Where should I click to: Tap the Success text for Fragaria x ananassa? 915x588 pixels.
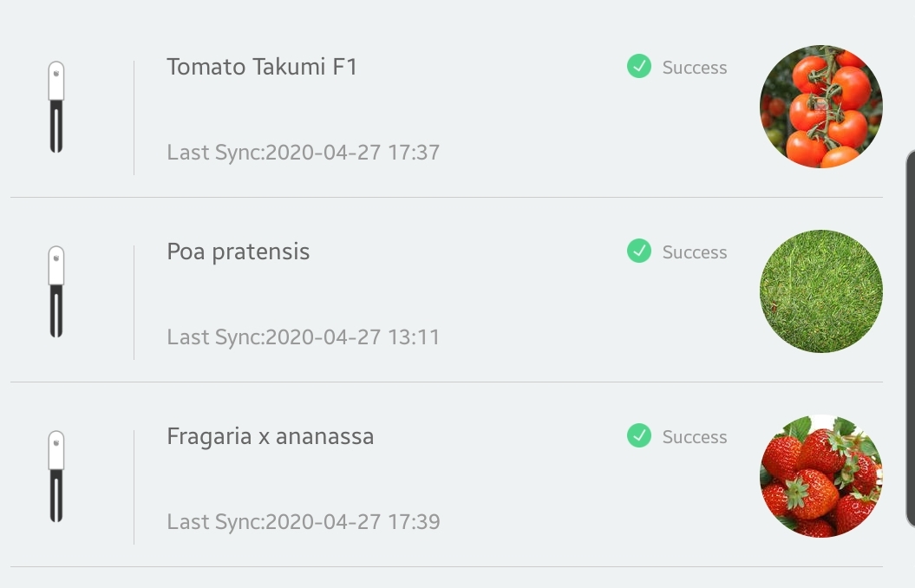695,437
